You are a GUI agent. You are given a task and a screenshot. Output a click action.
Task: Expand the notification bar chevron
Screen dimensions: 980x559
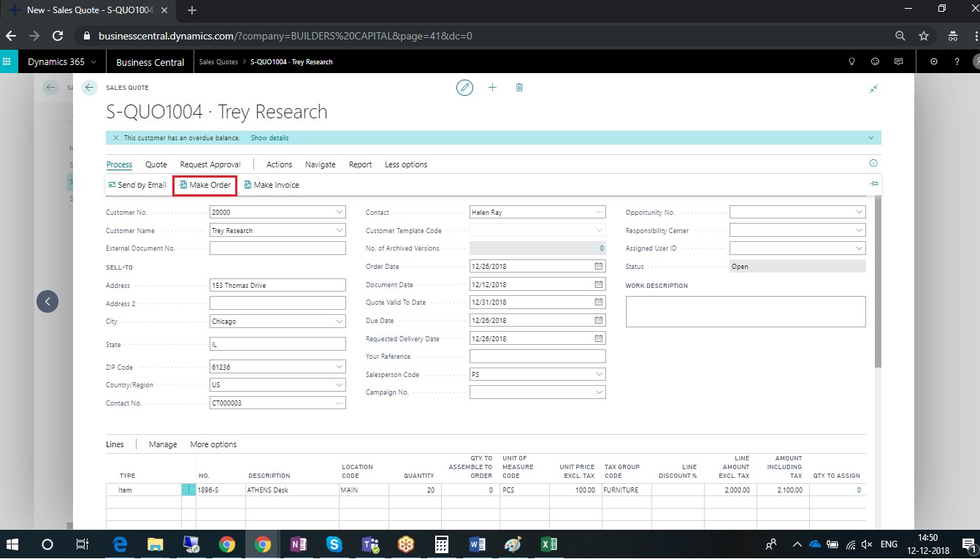871,137
